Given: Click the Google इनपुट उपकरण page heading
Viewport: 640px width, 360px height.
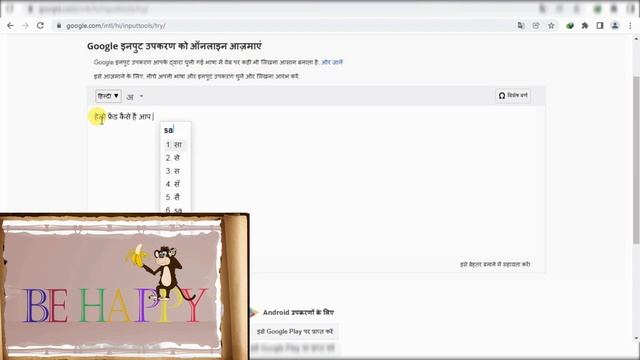Looking at the screenshot, I should pos(174,46).
